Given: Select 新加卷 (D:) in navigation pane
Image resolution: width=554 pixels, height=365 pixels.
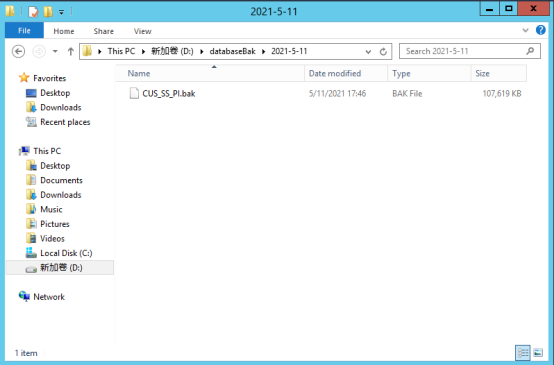Looking at the screenshot, I should click(61, 267).
